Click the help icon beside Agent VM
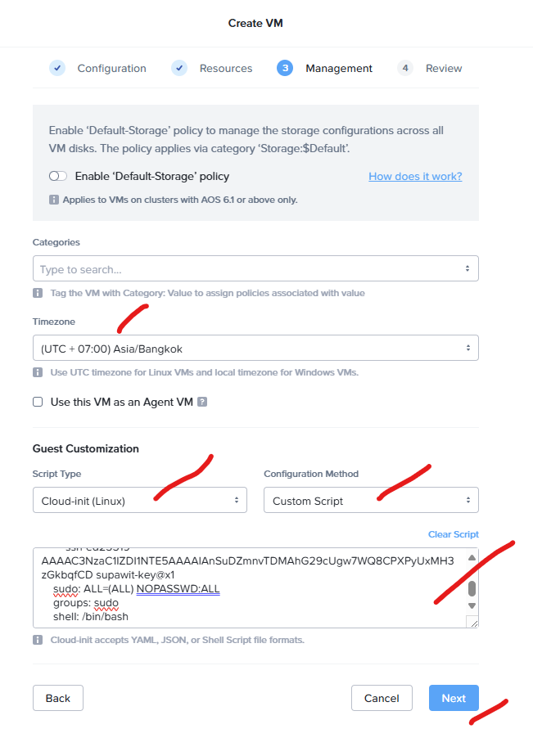Viewport: 533px width, 756px height. pyautogui.click(x=202, y=402)
